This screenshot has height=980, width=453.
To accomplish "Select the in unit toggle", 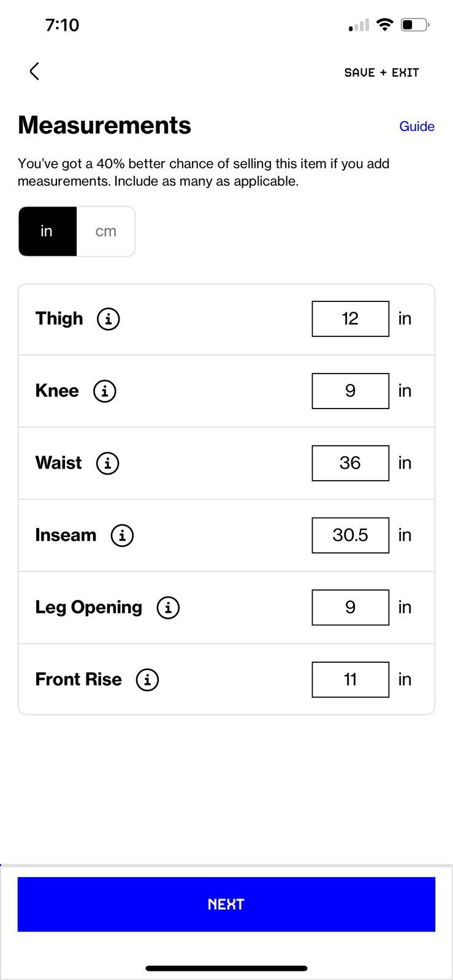I will pos(47,232).
